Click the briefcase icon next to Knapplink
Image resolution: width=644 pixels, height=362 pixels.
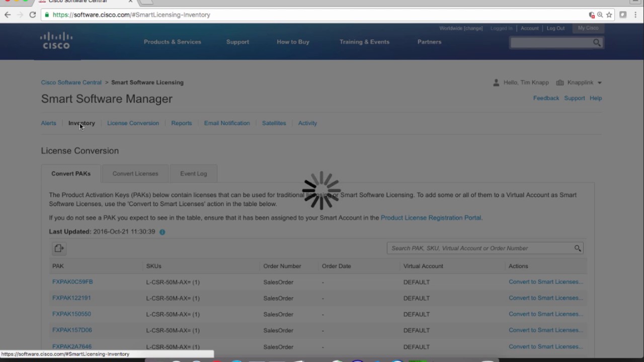click(559, 82)
